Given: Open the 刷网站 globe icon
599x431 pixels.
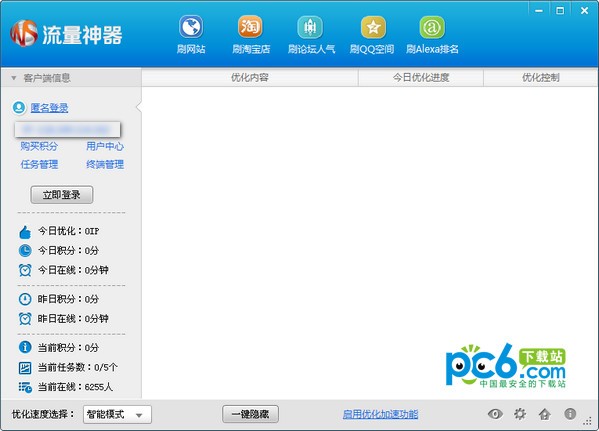Looking at the screenshot, I should 191,27.
